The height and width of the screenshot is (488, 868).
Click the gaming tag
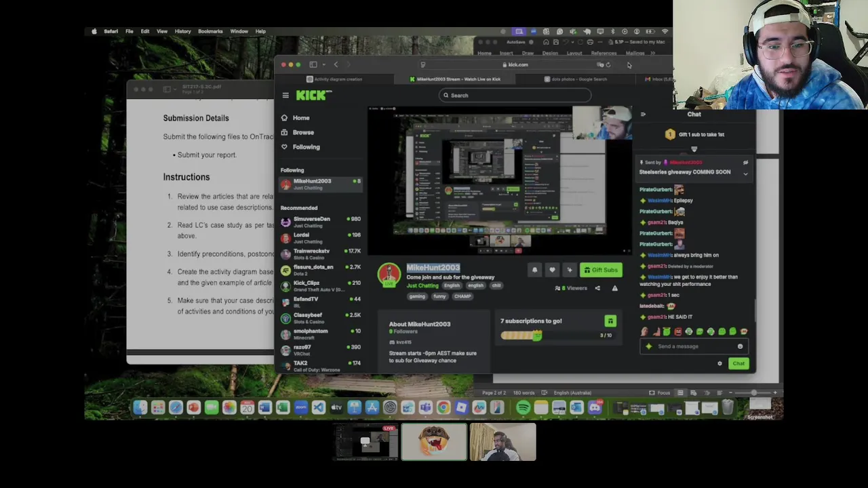pyautogui.click(x=416, y=296)
